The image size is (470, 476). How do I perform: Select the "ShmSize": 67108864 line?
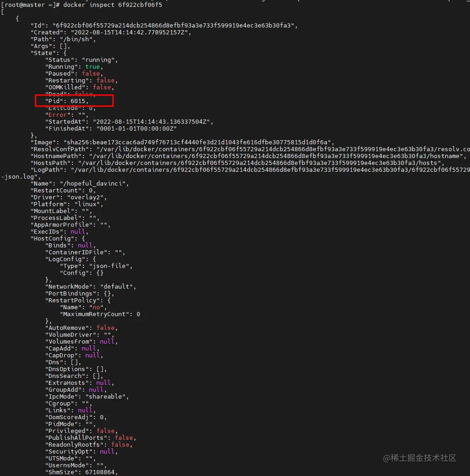(82, 472)
